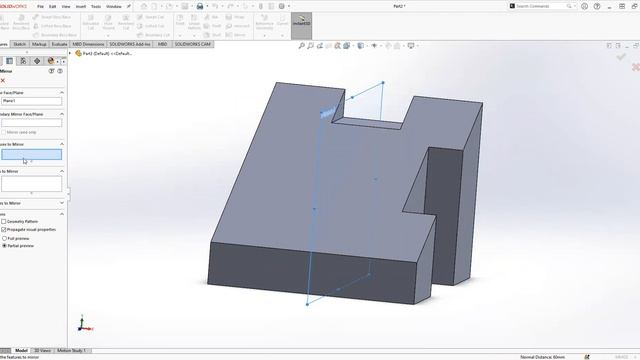Switch to the Sketch tab
Screen dimensions: 640x360
click(x=20, y=44)
